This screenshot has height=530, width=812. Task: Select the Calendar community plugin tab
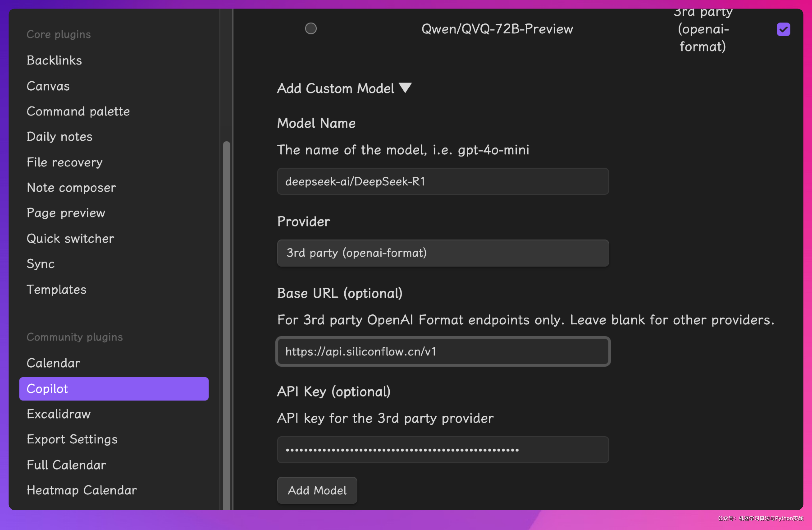point(53,363)
